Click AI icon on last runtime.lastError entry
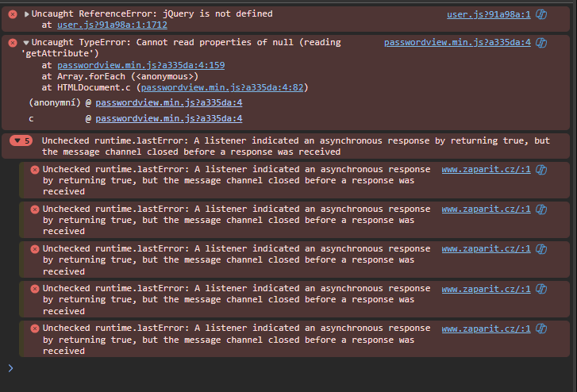The height and width of the screenshot is (392, 577). tap(541, 329)
